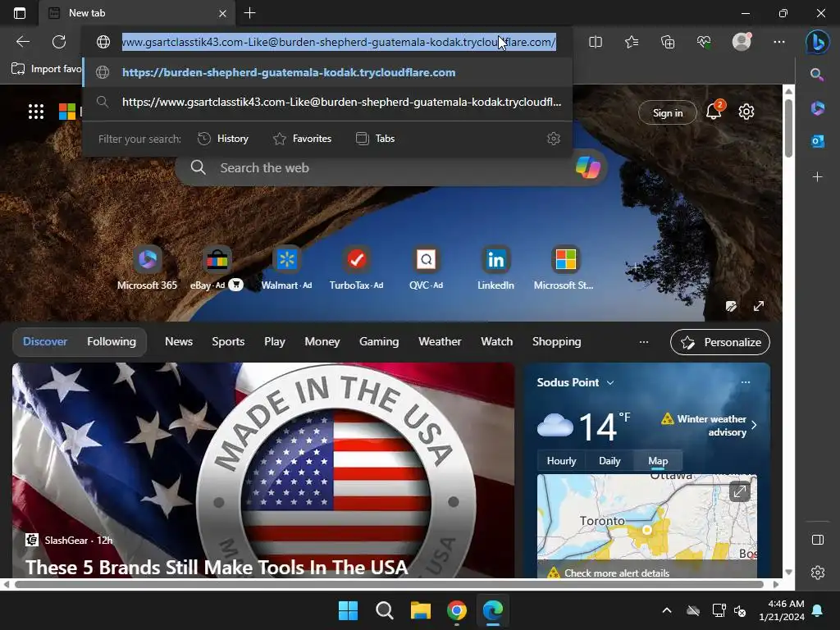840x630 pixels.
Task: Click the Personalize button
Action: point(720,342)
